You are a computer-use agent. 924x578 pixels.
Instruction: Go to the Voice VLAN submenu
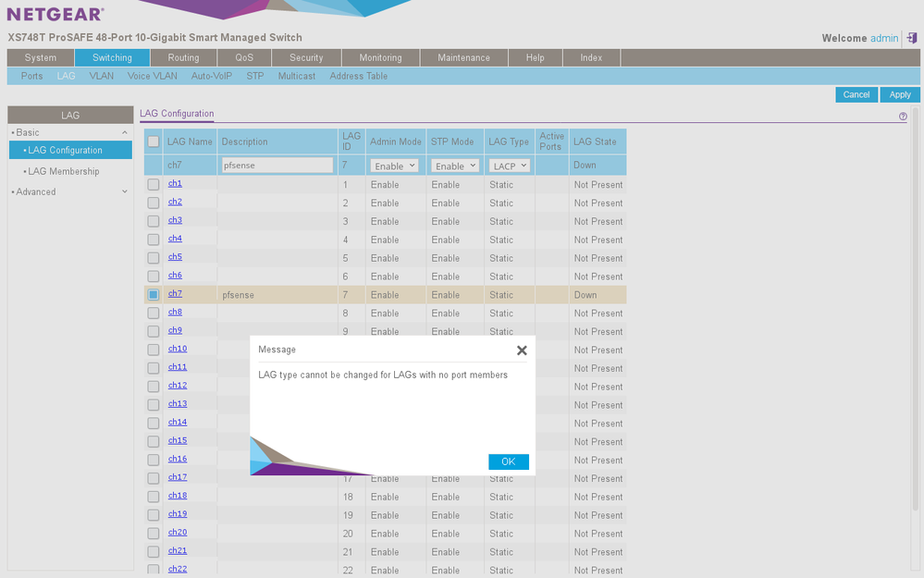click(152, 76)
